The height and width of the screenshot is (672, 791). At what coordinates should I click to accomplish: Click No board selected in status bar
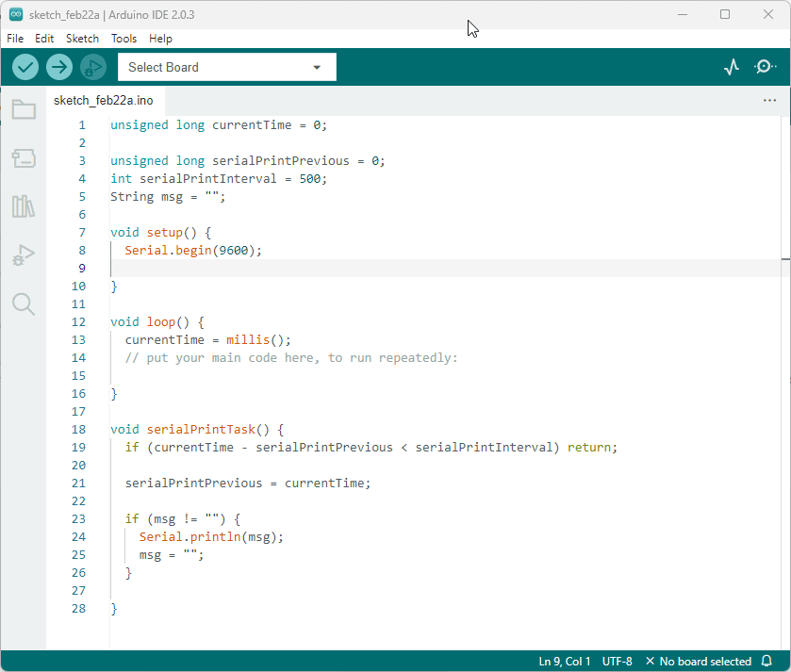(699, 662)
